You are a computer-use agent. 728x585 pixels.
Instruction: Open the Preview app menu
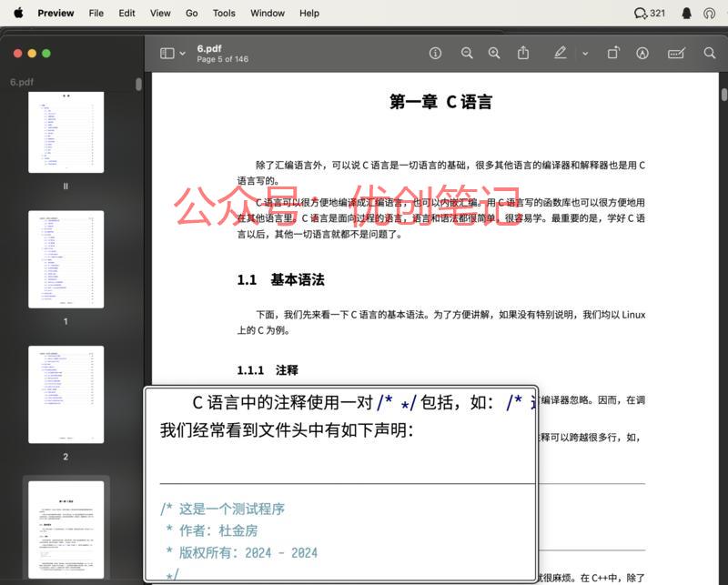pos(56,13)
